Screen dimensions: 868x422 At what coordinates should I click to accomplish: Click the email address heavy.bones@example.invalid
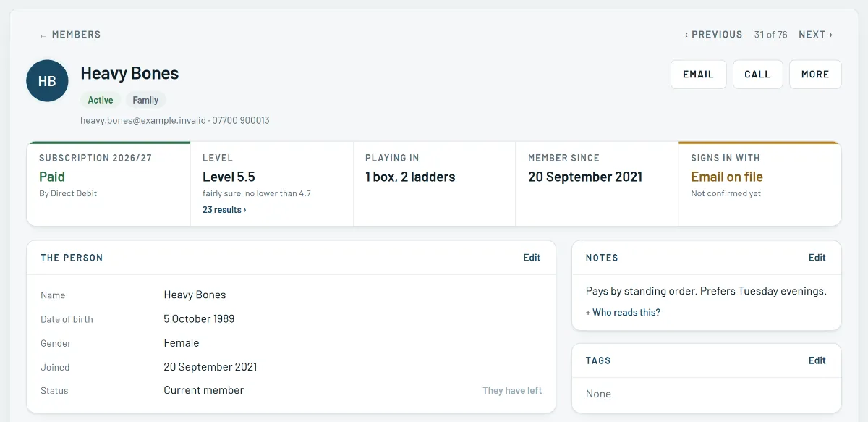coord(143,120)
